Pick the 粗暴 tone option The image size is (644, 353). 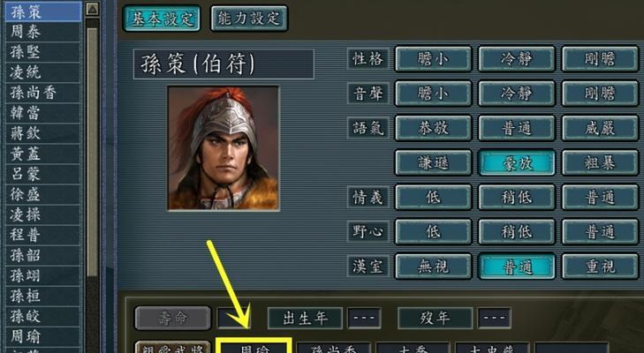click(600, 163)
